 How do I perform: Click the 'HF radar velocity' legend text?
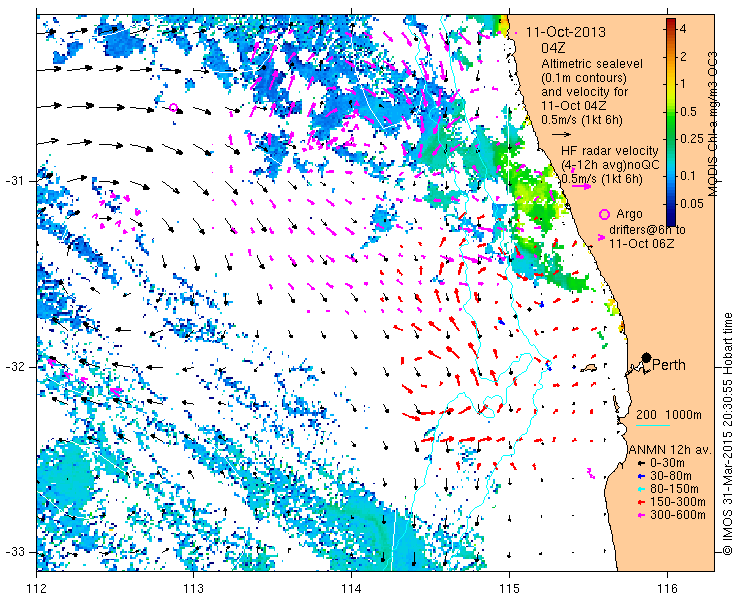(610, 151)
